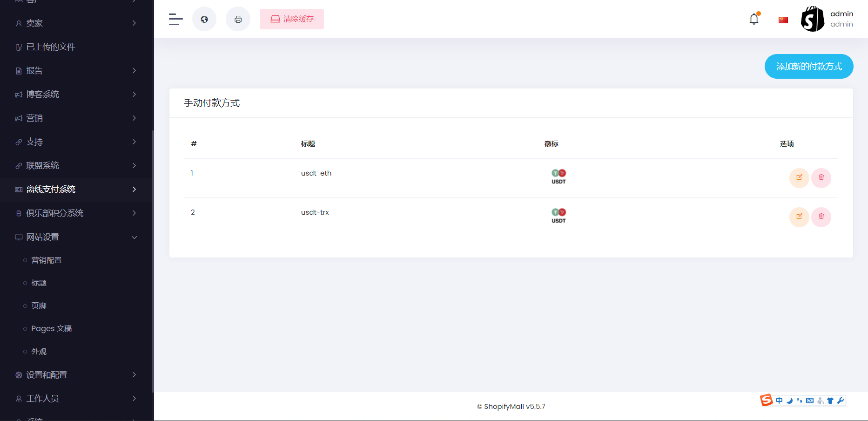868x421 pixels.
Task: Click the Shopify bag avatar icon
Action: [x=813, y=19]
